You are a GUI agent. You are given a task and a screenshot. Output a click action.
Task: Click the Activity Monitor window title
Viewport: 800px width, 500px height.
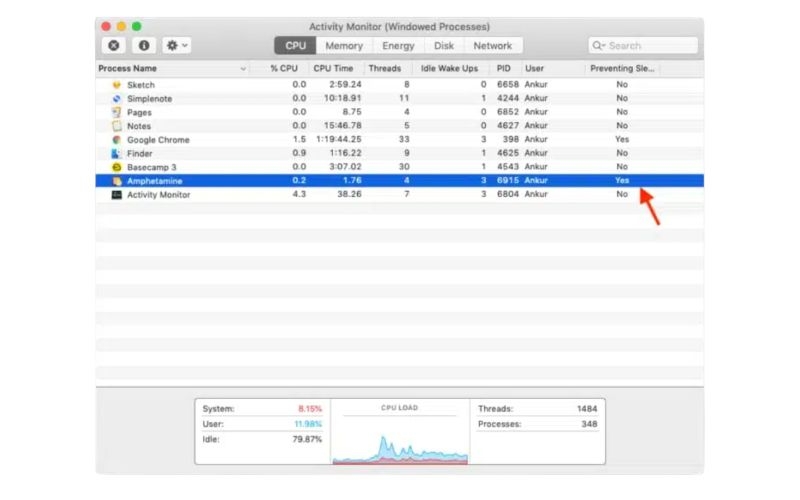coord(399,27)
